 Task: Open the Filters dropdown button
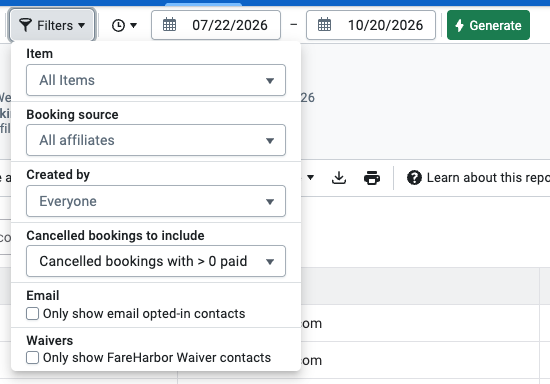click(x=52, y=25)
